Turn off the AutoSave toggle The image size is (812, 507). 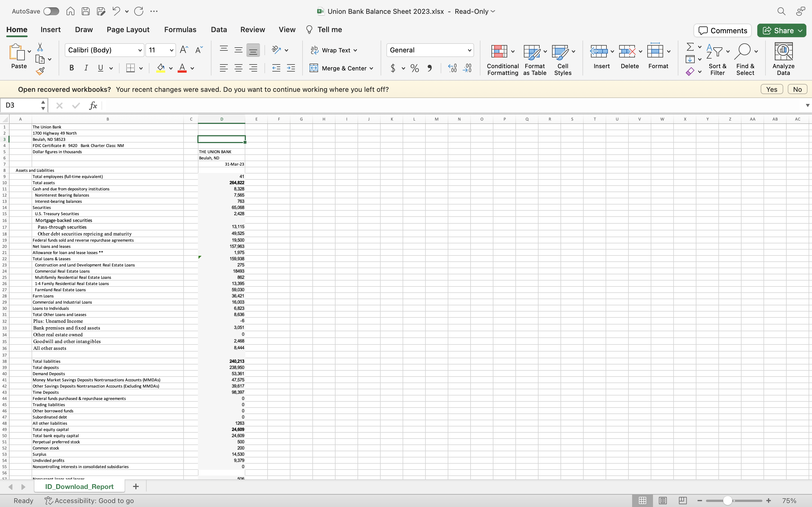(x=51, y=11)
